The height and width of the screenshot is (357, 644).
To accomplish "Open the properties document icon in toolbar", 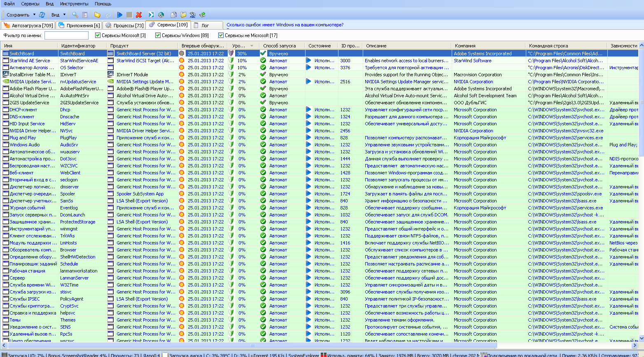I will coord(84,15).
